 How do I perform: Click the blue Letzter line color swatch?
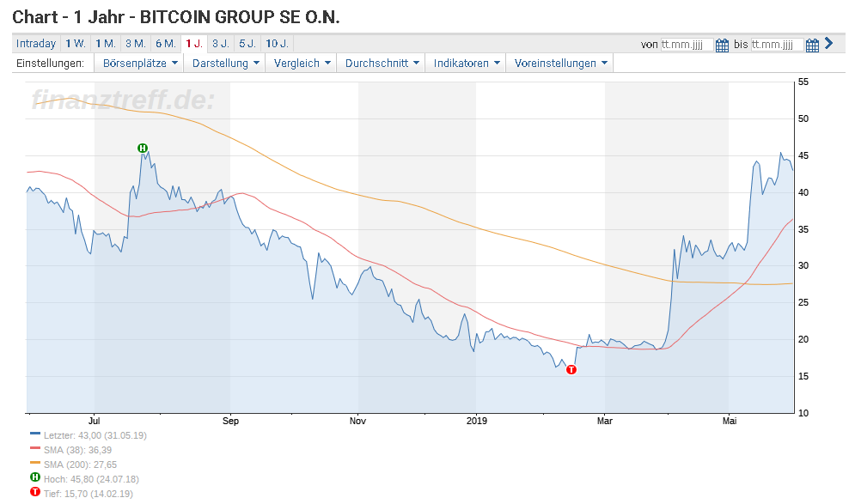(35, 434)
